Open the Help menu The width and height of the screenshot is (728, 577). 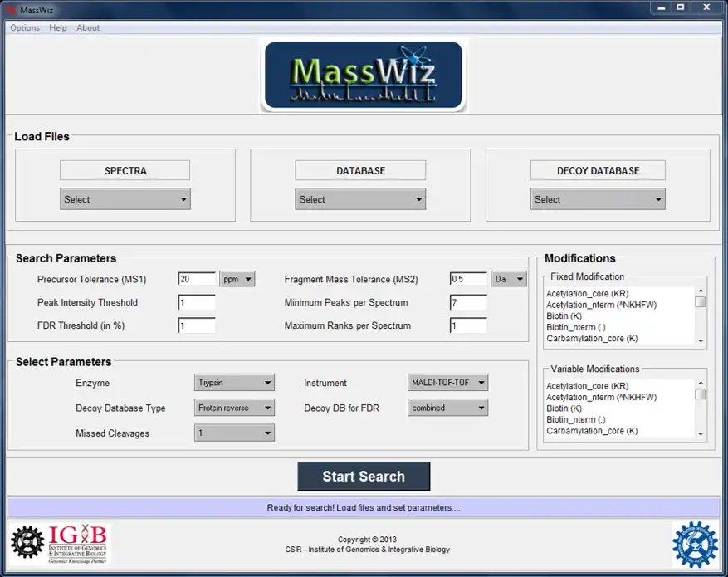pyautogui.click(x=58, y=28)
